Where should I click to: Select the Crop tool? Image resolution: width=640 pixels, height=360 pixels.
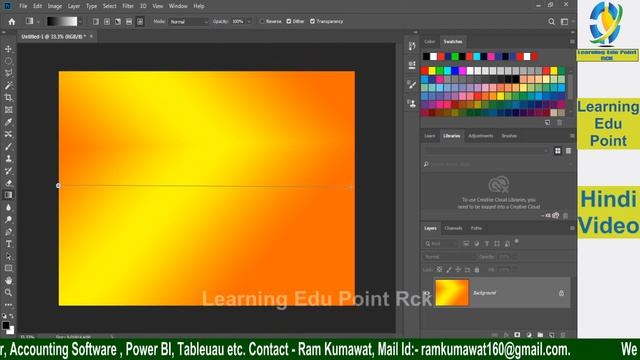click(8, 98)
